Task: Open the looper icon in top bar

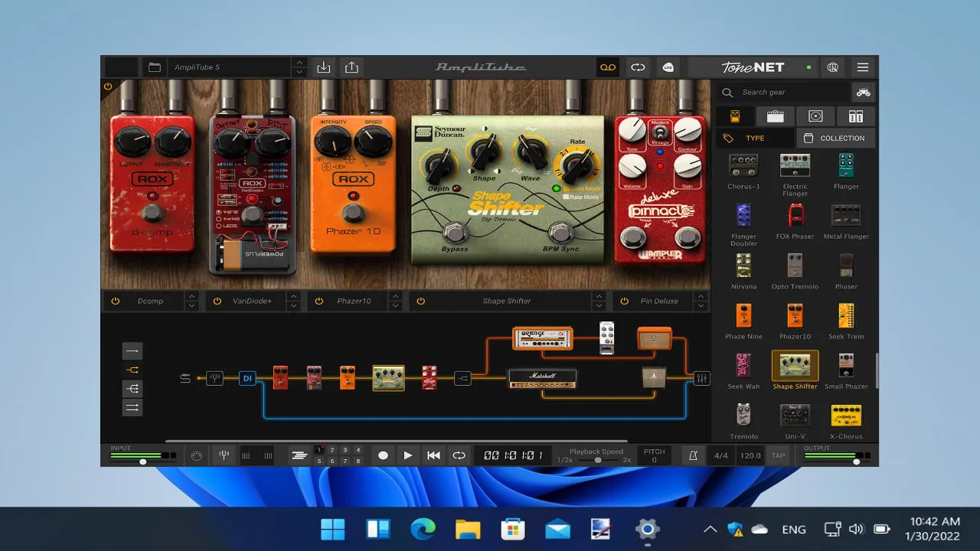Action: coord(638,67)
